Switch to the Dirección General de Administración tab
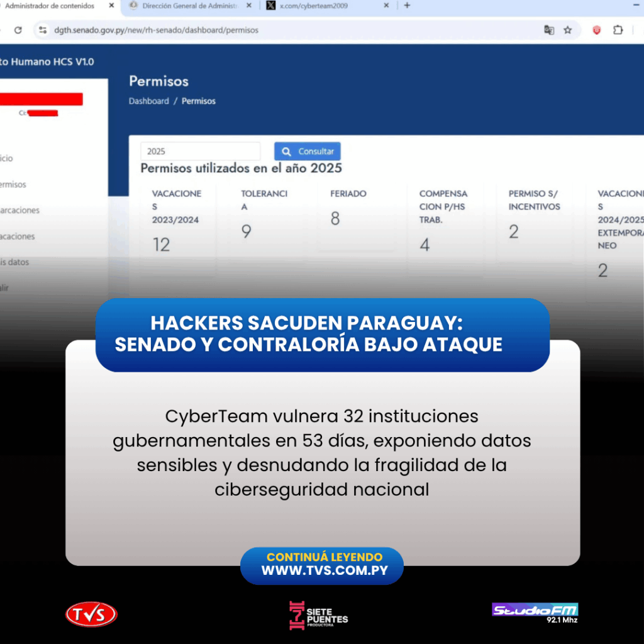Image resolution: width=644 pixels, height=644 pixels. (189, 6)
